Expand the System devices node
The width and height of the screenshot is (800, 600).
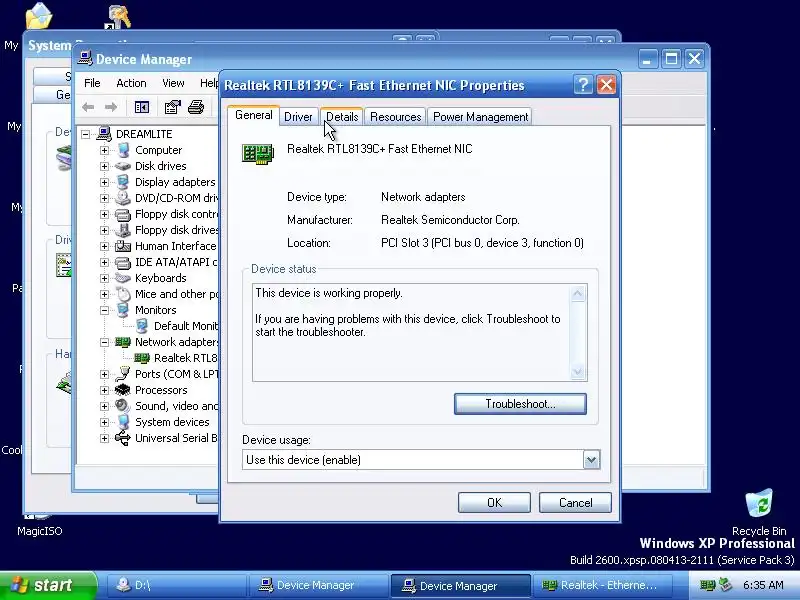click(105, 422)
